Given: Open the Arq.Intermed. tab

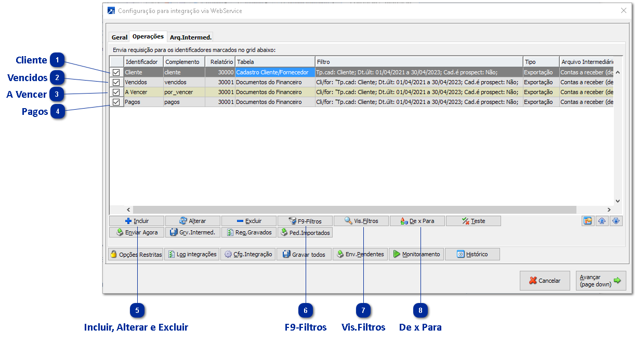Looking at the screenshot, I should tap(191, 37).
